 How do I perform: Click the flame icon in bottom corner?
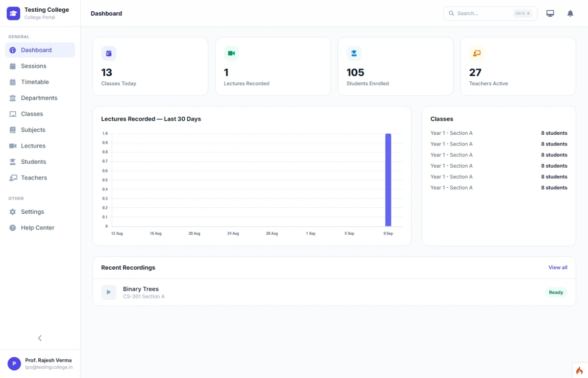click(580, 371)
